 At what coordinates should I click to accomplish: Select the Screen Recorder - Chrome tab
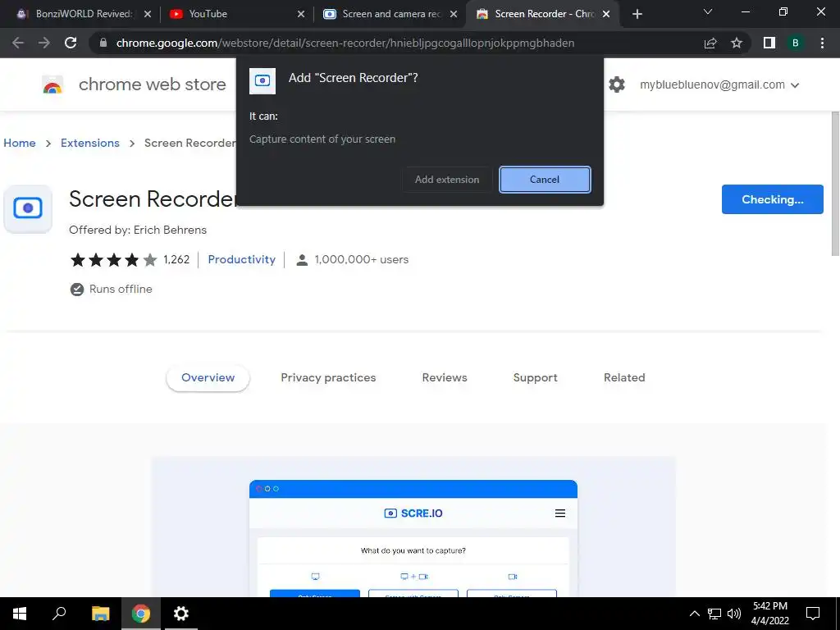(543, 14)
